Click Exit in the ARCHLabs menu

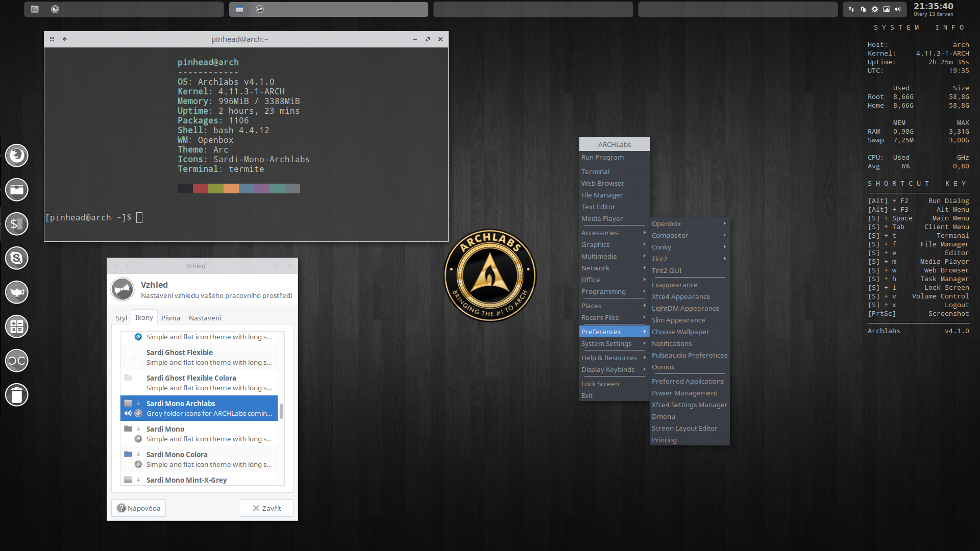[x=614, y=396]
